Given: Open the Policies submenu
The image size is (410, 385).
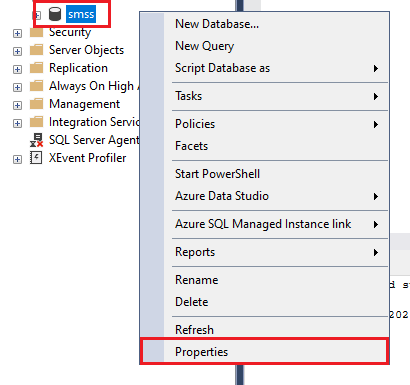Looking at the screenshot, I should pos(264,124).
